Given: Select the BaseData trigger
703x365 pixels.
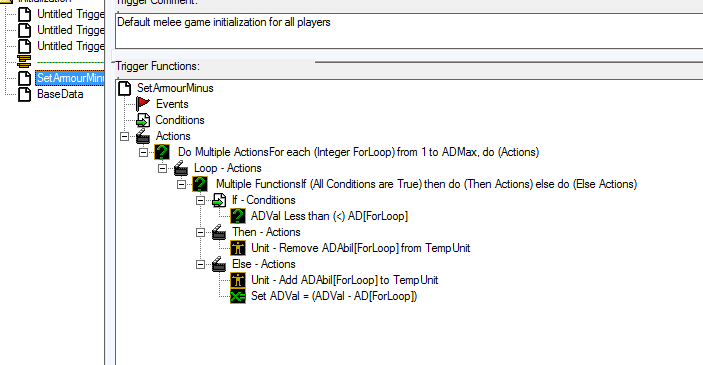Looking at the screenshot, I should click(x=60, y=94).
